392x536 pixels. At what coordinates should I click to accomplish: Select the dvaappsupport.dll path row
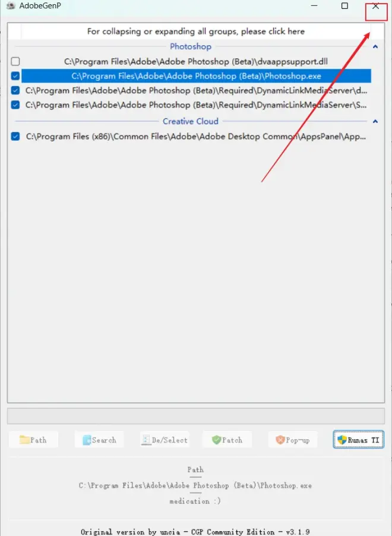pyautogui.click(x=196, y=62)
